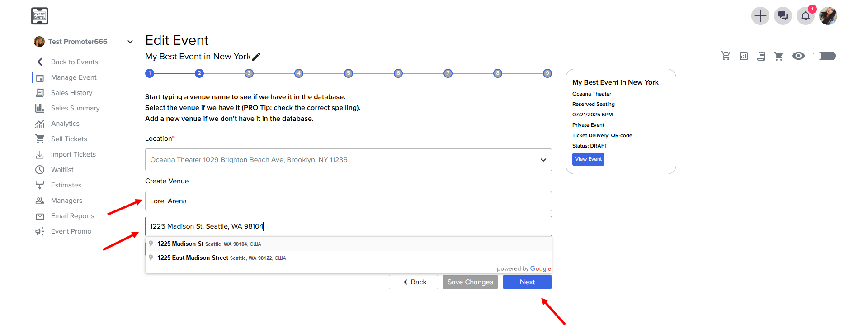The width and height of the screenshot is (868, 330).
Task: Go Back to Events
Action: point(74,62)
